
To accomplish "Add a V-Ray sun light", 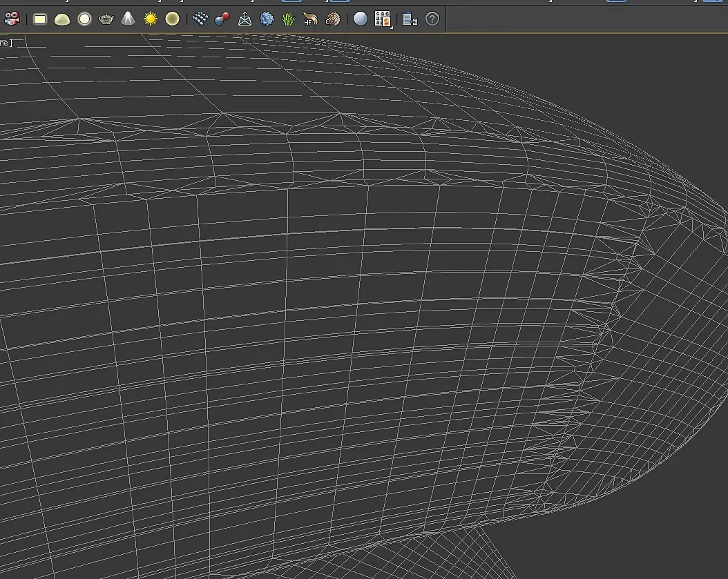I will 151,19.
